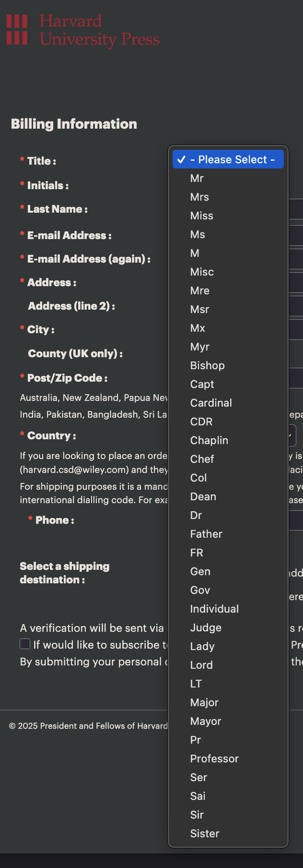Select "Cardinal" from the list

coord(211,403)
